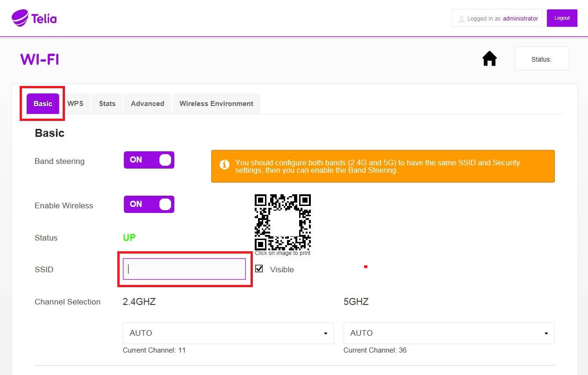This screenshot has height=375, width=588.
Task: Click the Telia logo
Action: click(x=34, y=18)
